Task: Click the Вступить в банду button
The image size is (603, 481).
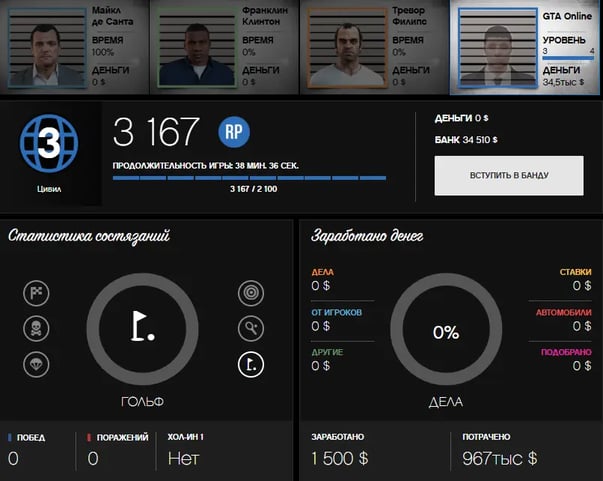Action: 508,175
